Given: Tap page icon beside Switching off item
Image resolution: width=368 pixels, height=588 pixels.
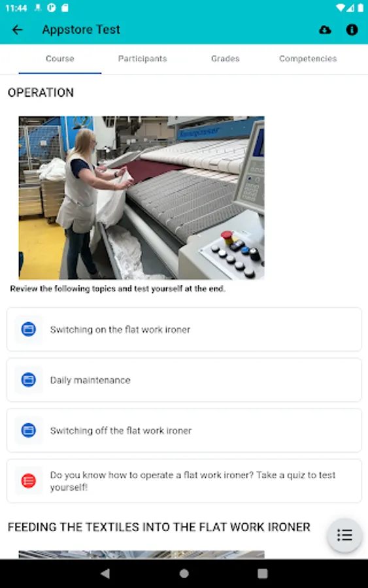Looking at the screenshot, I should tap(29, 430).
